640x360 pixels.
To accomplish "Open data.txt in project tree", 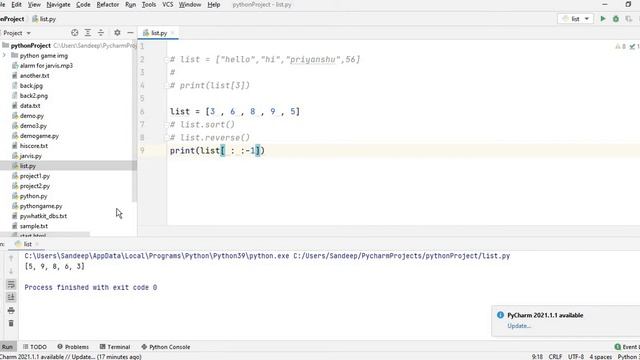I will (30, 106).
